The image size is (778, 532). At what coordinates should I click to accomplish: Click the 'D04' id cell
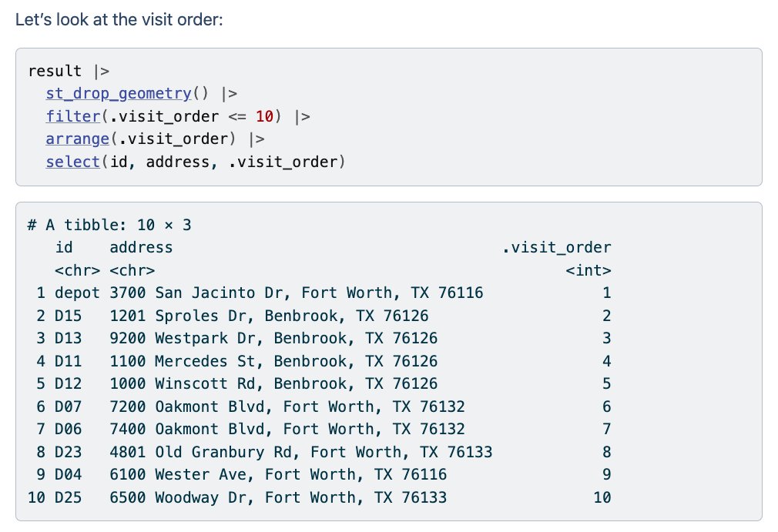tap(68, 474)
